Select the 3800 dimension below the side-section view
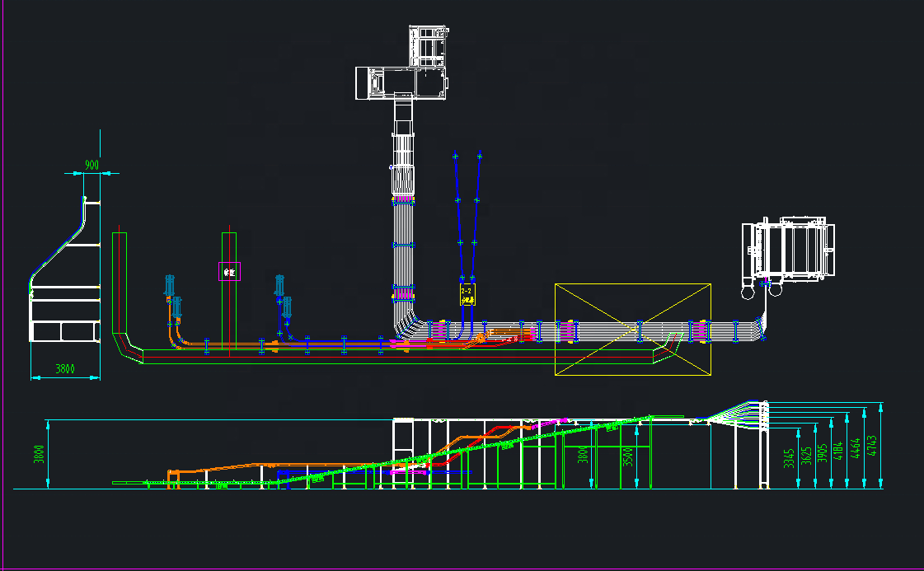This screenshot has height=571, width=924. 65,369
